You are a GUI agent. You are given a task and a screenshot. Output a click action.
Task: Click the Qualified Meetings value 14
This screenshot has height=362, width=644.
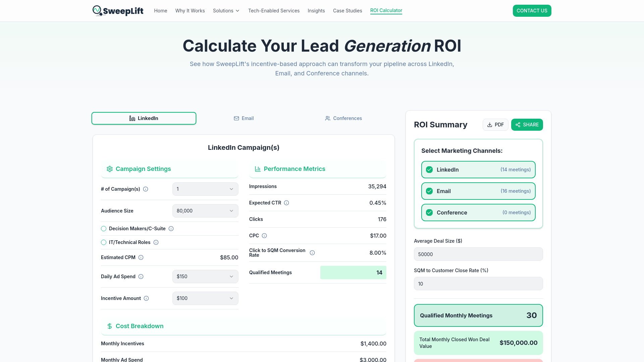pyautogui.click(x=379, y=273)
